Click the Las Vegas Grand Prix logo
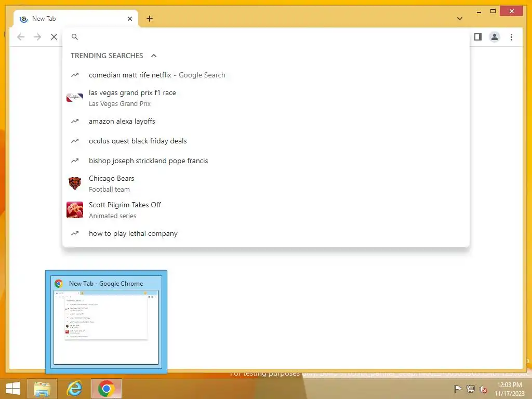 [x=75, y=98]
